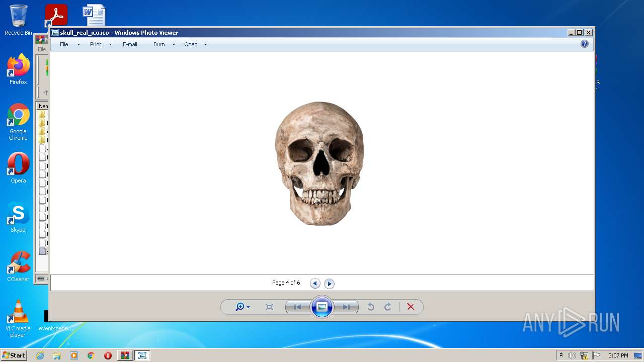This screenshot has width=644, height=362.
Task: Click the skull image
Action: (x=319, y=163)
